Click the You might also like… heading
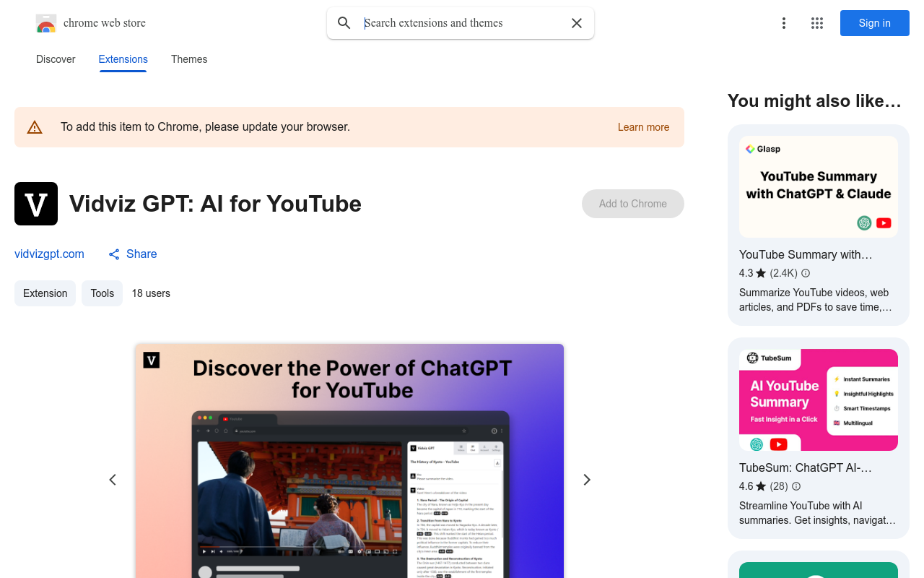 [814, 101]
